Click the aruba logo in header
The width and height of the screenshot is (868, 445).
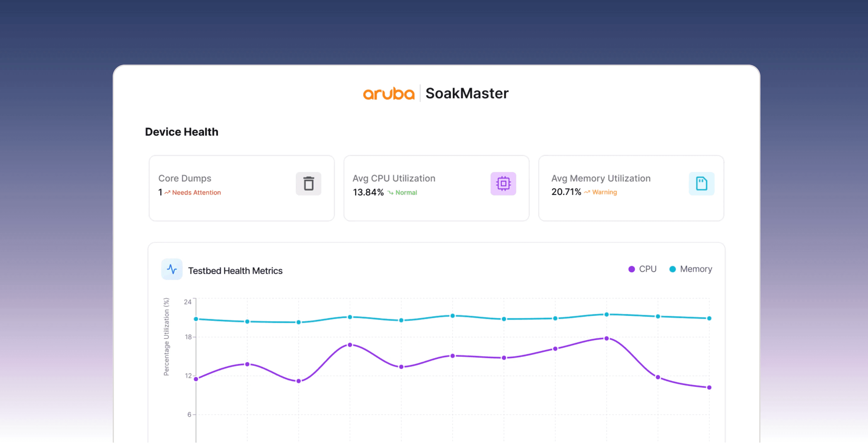coord(388,93)
